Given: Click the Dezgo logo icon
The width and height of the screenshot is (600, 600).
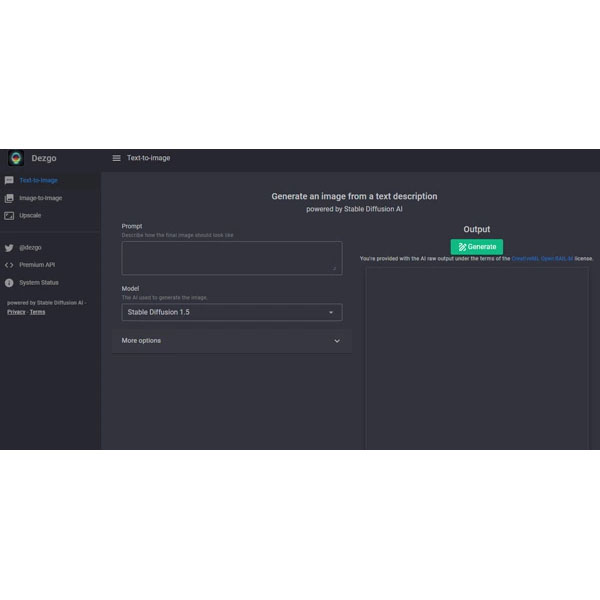Looking at the screenshot, I should [x=16, y=158].
